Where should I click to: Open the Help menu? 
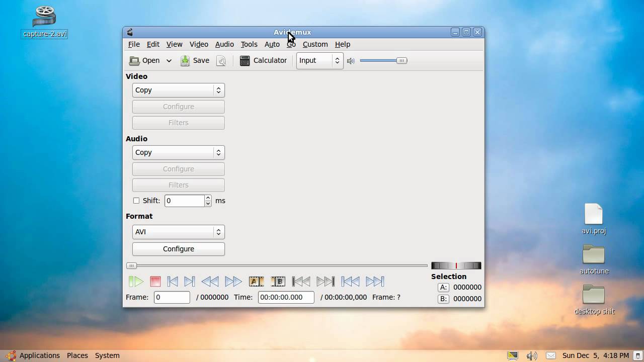343,44
